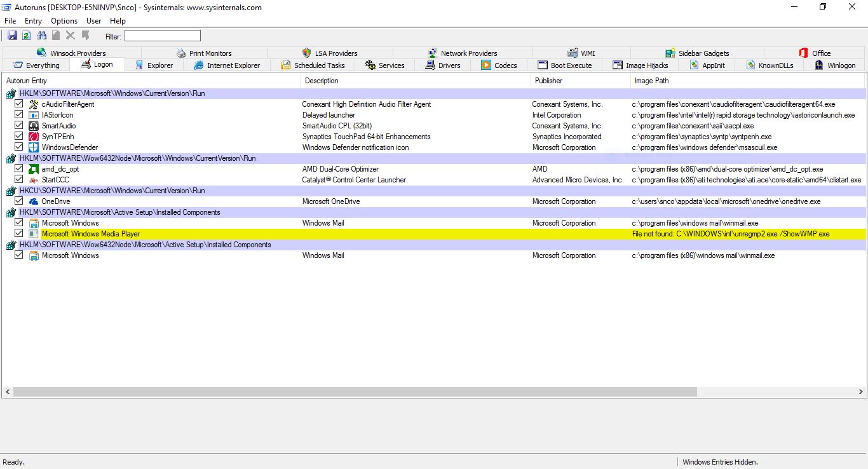Image resolution: width=868 pixels, height=469 pixels.
Task: Open the Options menu
Action: point(64,21)
